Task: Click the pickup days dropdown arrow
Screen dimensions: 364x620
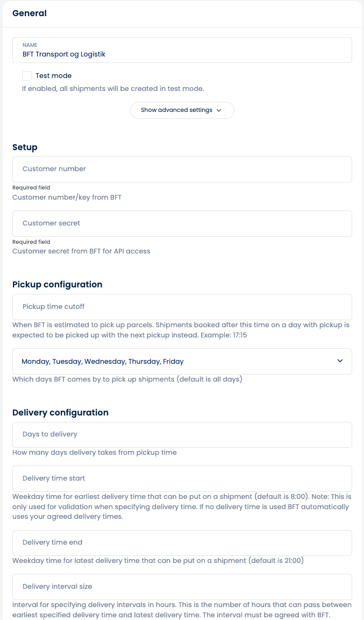Action: tap(340, 361)
